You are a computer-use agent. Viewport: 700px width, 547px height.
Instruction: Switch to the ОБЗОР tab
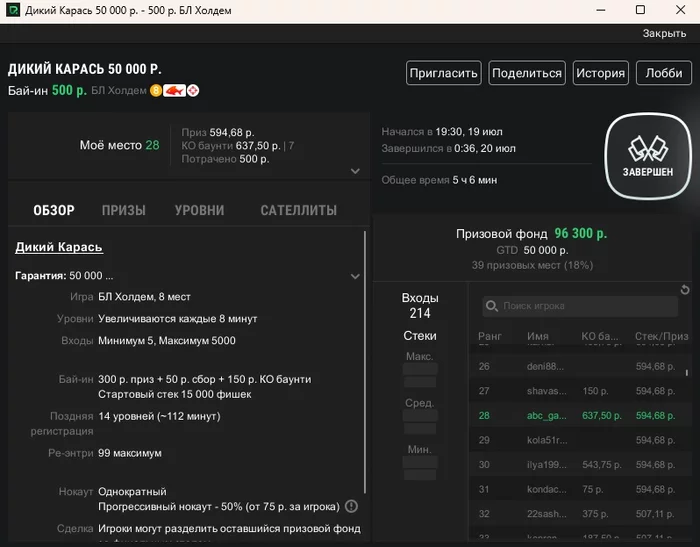click(54, 210)
